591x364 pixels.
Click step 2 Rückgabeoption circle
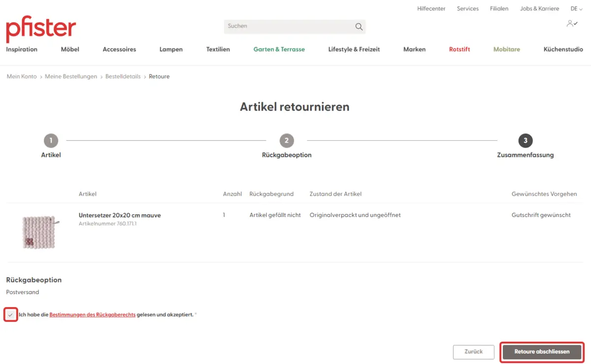click(287, 141)
